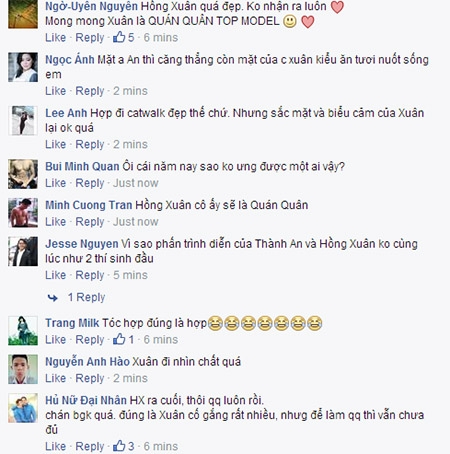Reply to Trang Milk's comment
The height and width of the screenshot is (454, 450).
(90, 340)
